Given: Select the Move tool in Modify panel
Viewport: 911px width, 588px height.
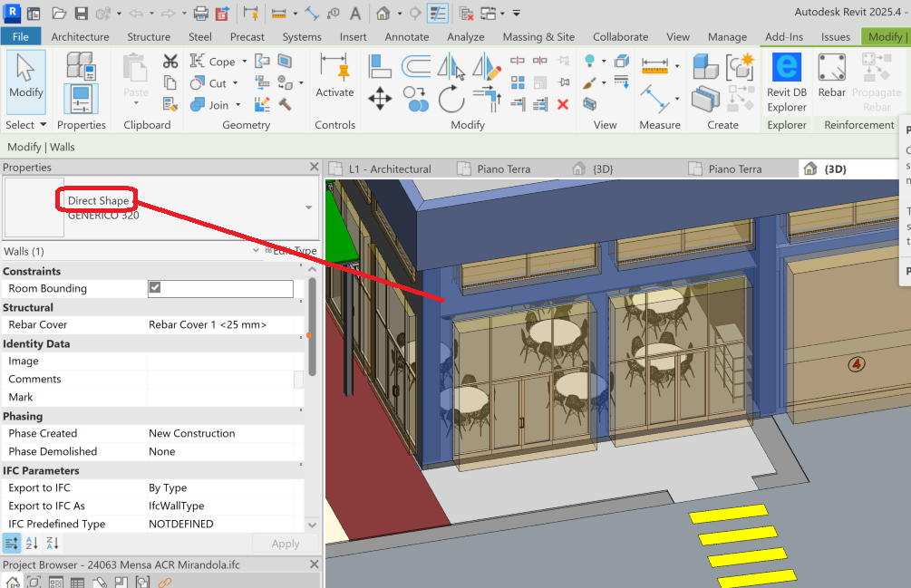Looking at the screenshot, I should coord(380,99).
